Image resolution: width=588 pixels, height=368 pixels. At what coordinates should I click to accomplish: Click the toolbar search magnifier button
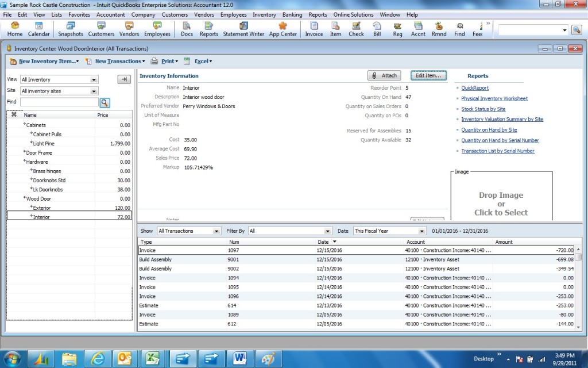[x=577, y=30]
